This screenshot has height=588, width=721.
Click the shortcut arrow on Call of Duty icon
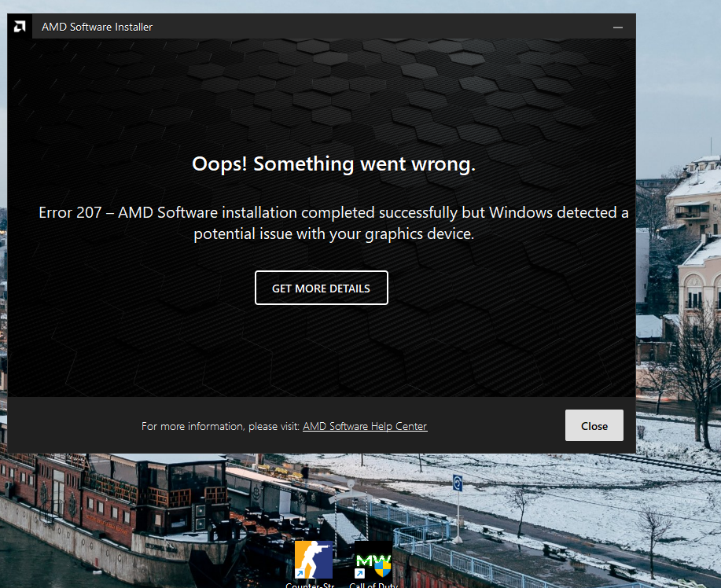pyautogui.click(x=360, y=572)
